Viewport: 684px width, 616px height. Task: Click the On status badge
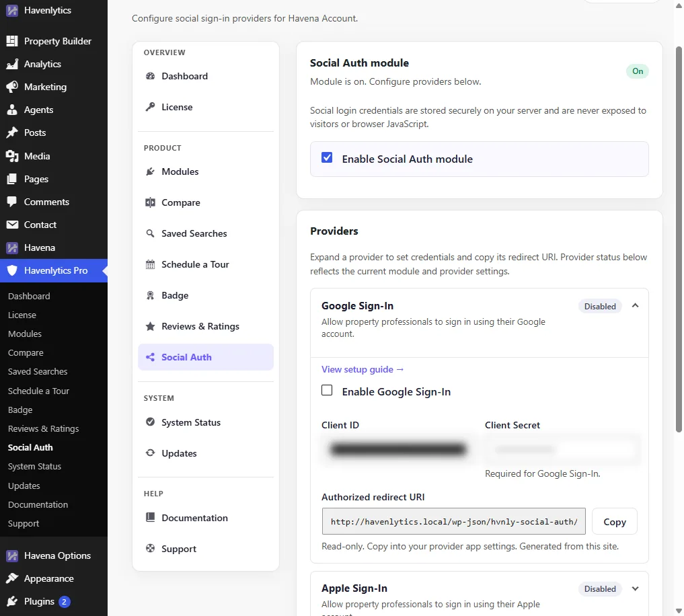(638, 71)
